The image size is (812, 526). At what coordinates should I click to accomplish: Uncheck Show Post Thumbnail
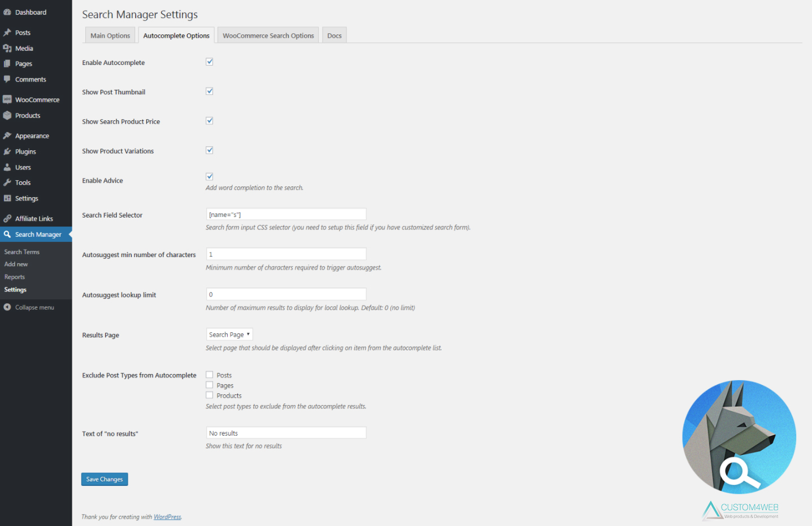(210, 92)
